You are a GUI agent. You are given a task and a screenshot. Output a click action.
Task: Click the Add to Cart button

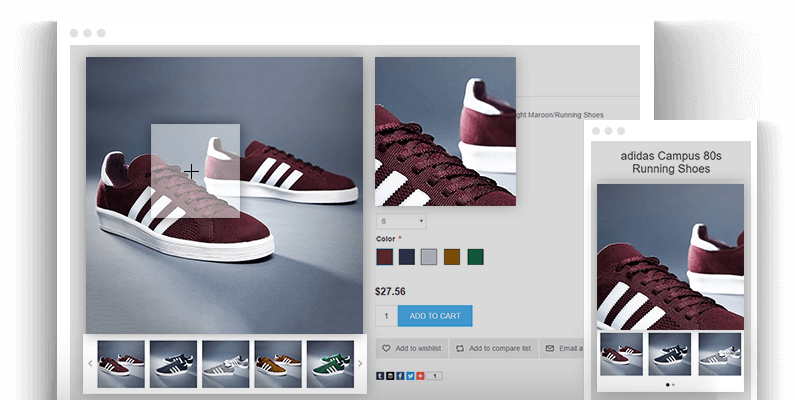[434, 316]
